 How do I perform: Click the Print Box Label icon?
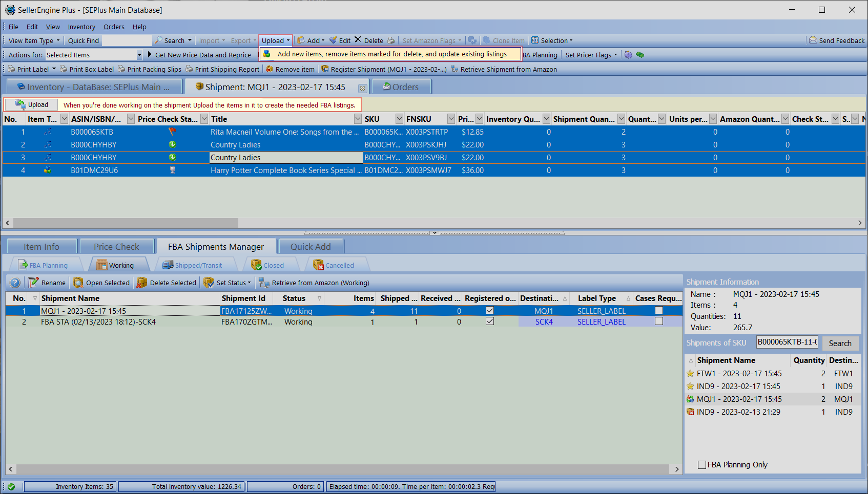click(64, 69)
